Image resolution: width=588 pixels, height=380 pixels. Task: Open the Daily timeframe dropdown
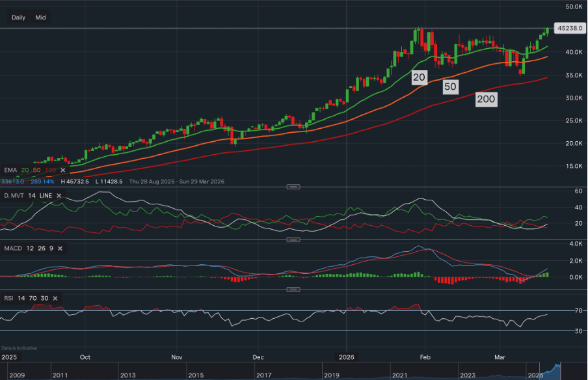click(x=18, y=18)
